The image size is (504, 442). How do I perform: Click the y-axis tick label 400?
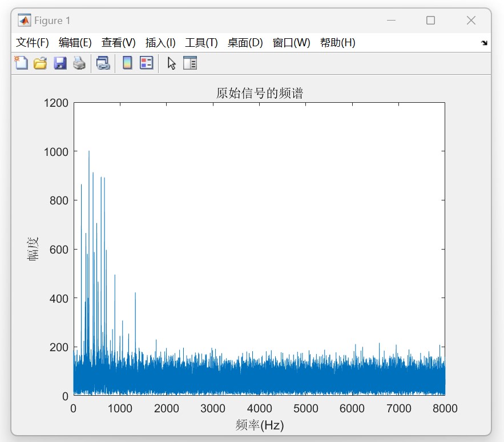(x=59, y=299)
